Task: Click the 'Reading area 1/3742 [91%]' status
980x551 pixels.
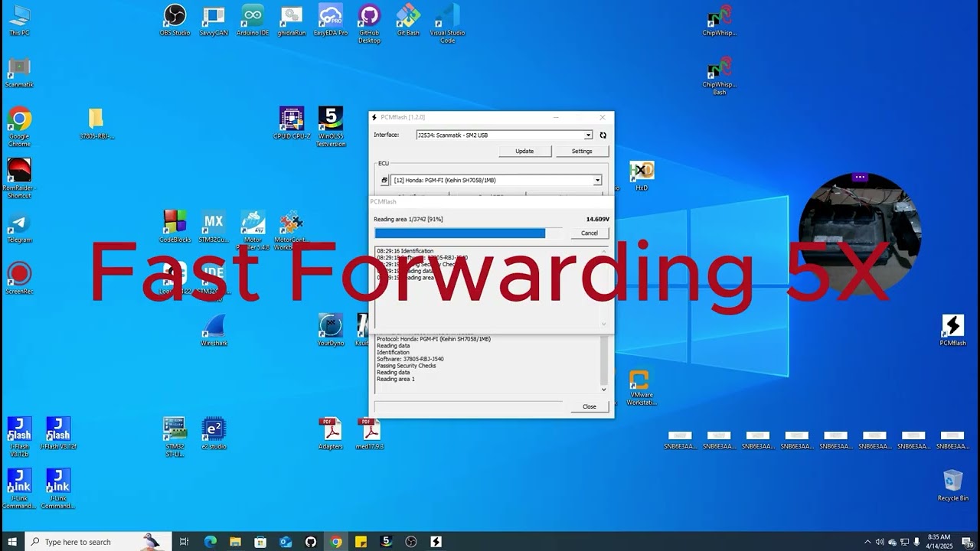Action: 409,220
